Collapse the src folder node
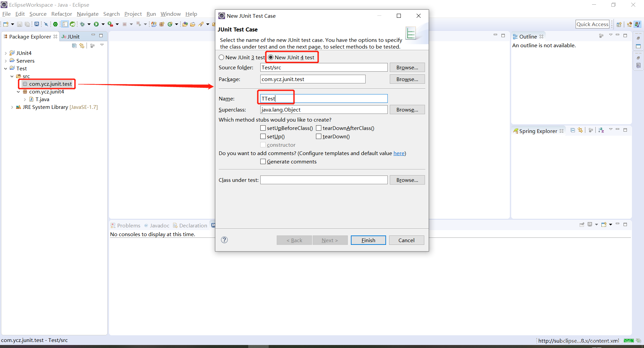 [12, 76]
